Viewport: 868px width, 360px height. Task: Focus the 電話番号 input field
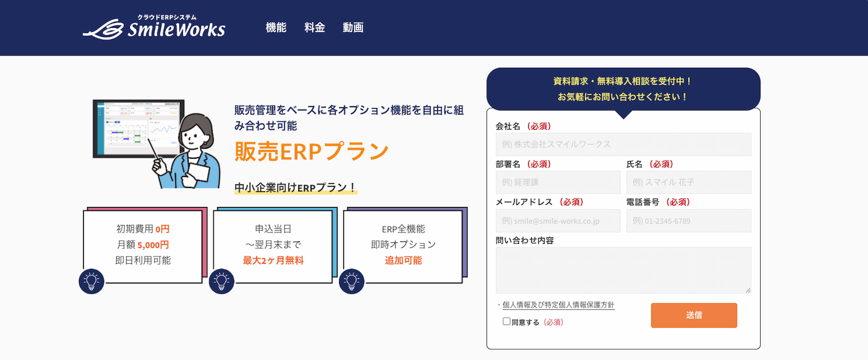(x=689, y=221)
